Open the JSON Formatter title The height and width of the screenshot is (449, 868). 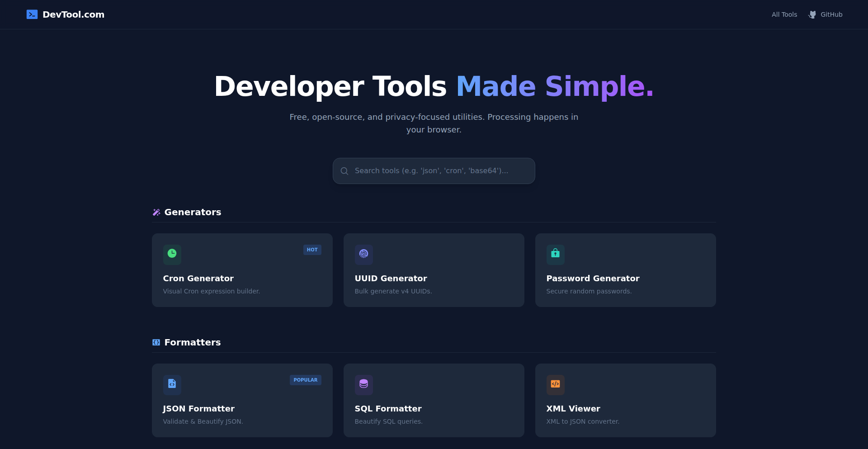click(199, 409)
